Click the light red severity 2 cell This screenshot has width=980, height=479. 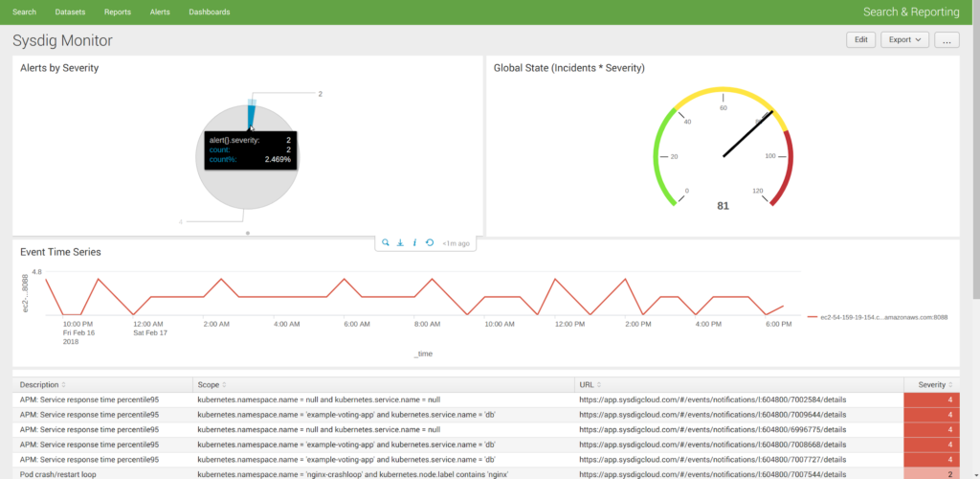point(932,474)
